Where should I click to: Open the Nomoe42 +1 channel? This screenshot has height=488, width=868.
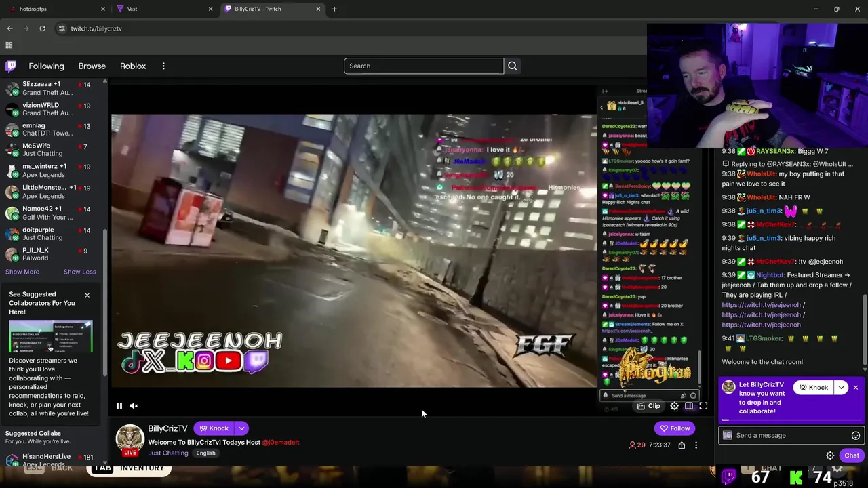[52, 213]
